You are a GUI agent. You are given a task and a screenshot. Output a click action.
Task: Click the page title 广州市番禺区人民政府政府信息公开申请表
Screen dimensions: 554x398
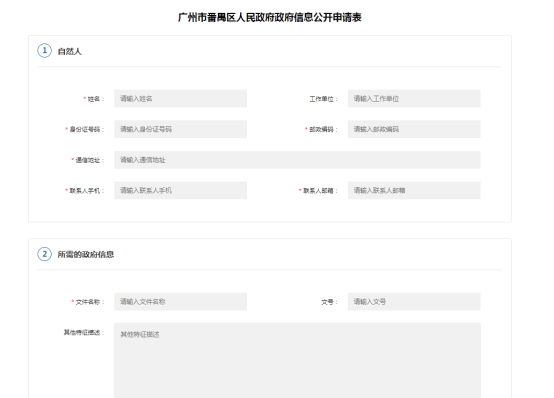(270, 17)
